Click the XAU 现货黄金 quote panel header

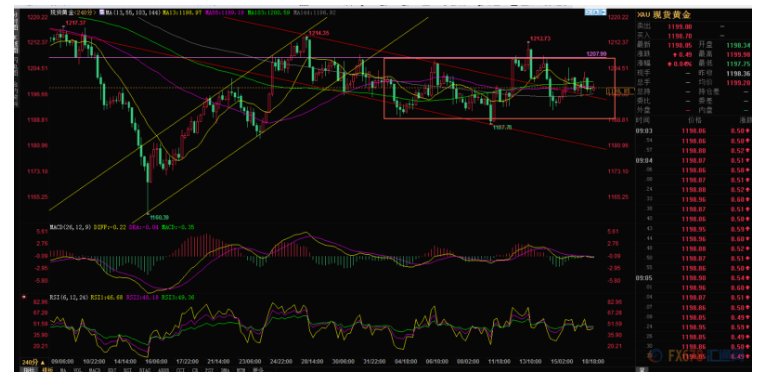(x=664, y=15)
